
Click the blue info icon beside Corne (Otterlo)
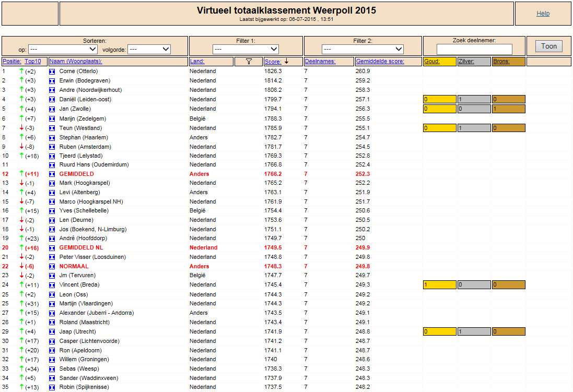[x=52, y=72]
